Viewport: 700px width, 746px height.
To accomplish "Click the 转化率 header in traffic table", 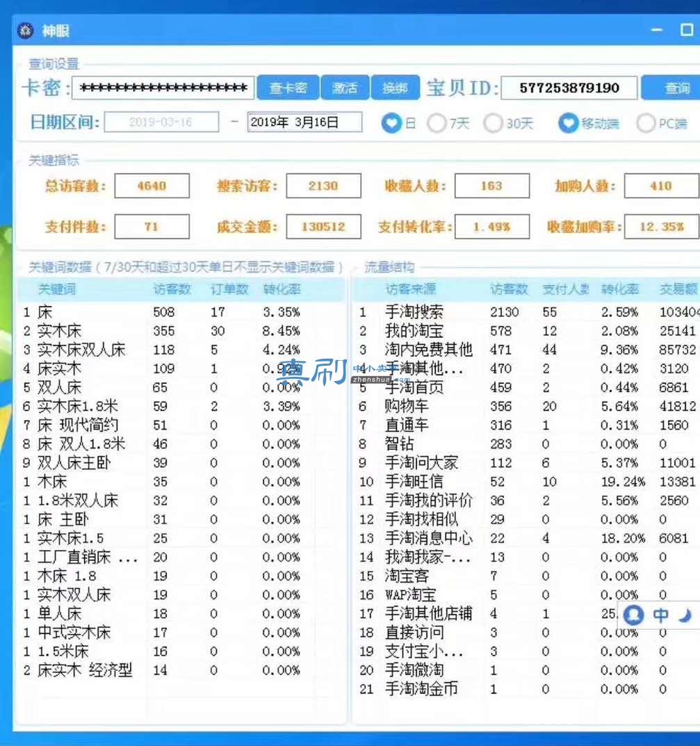I will click(619, 289).
